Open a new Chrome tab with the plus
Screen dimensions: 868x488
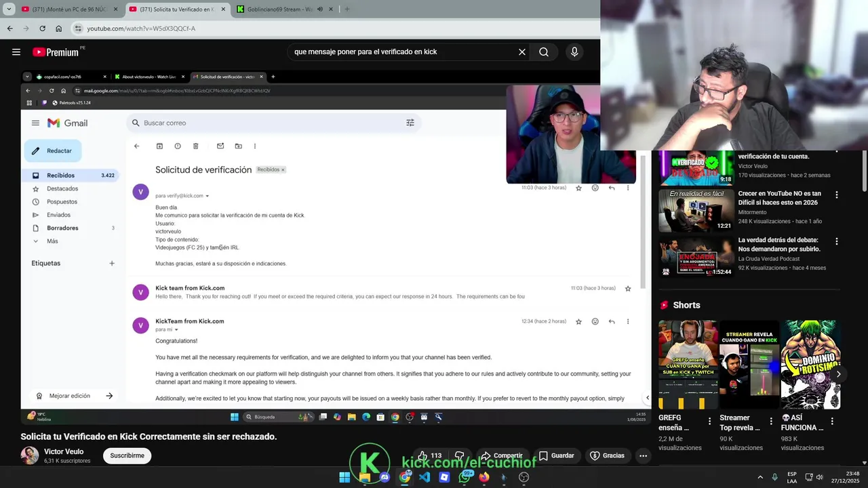[x=347, y=9]
